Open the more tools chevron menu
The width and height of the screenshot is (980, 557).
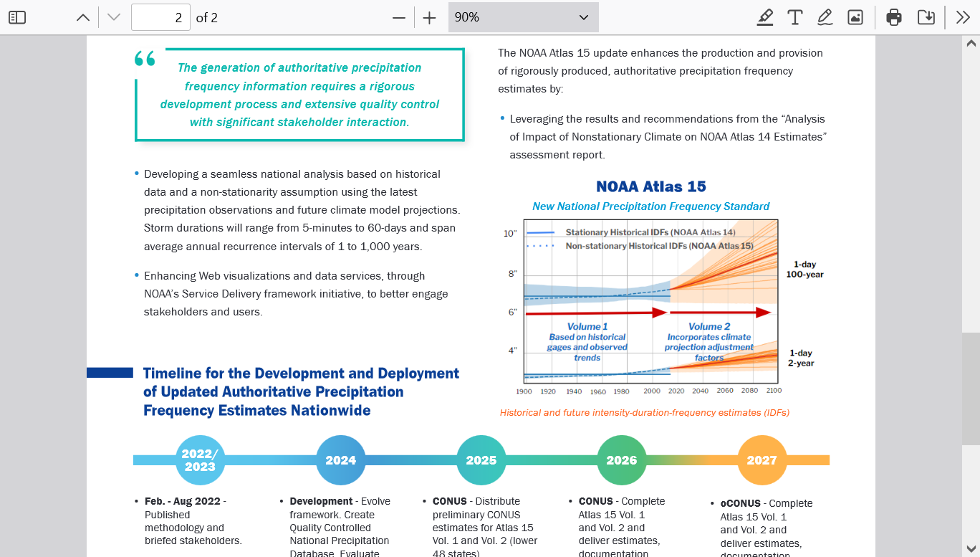point(963,17)
